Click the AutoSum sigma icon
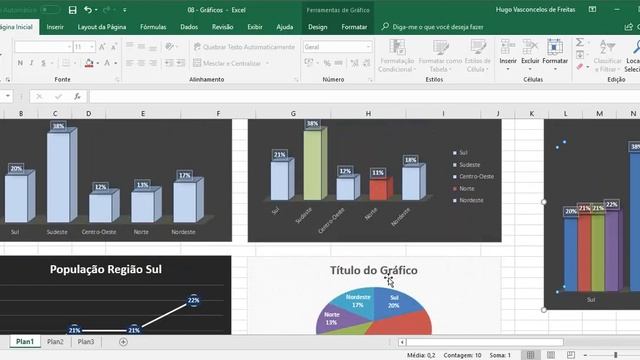 (x=580, y=42)
